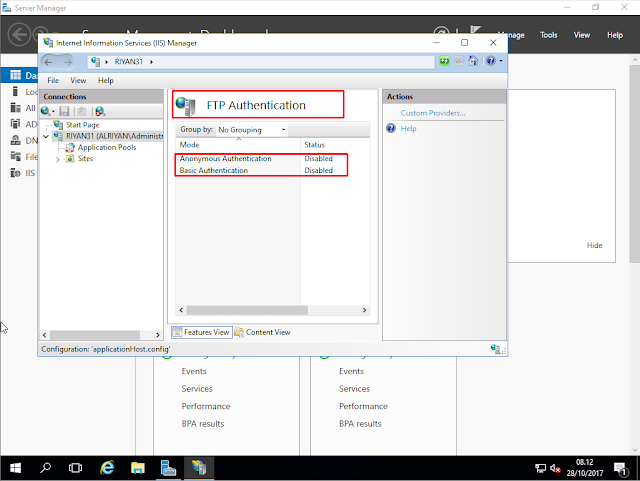The height and width of the screenshot is (481, 640).
Task: Click Performance in the left Server Manager tile
Action: (206, 406)
